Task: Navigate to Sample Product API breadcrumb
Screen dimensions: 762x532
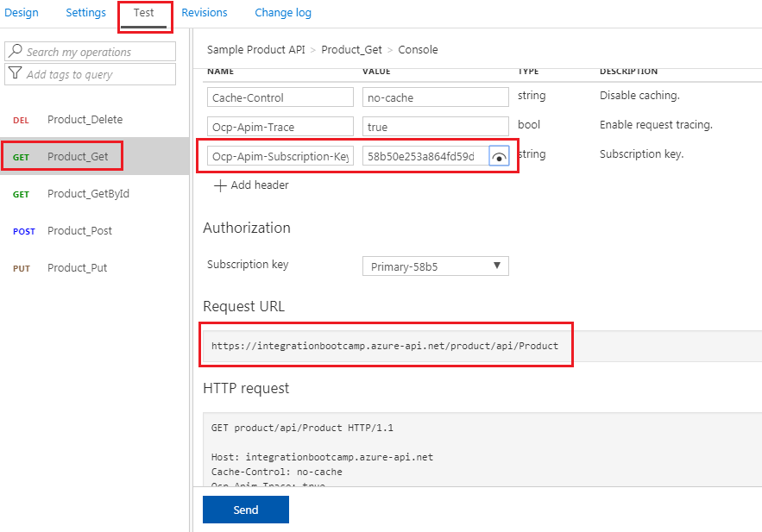Action: pyautogui.click(x=256, y=49)
